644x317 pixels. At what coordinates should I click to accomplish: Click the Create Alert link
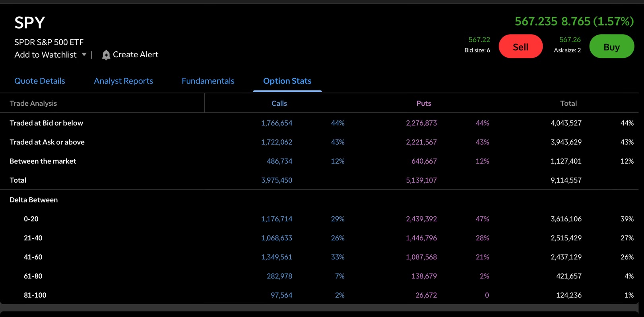click(x=135, y=54)
